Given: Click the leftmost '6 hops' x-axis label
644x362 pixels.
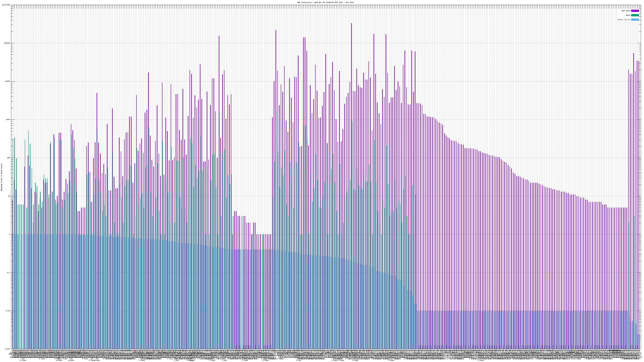Looking at the screenshot, I should (x=23, y=360).
